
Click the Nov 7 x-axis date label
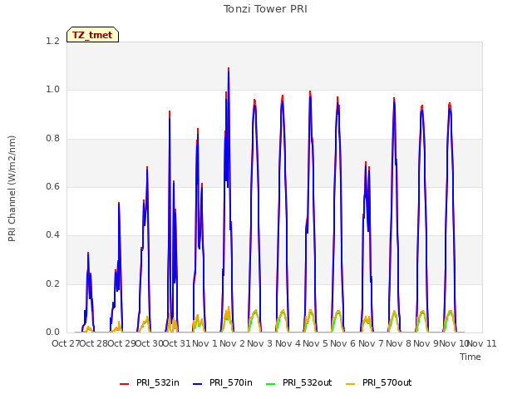[371, 343]
